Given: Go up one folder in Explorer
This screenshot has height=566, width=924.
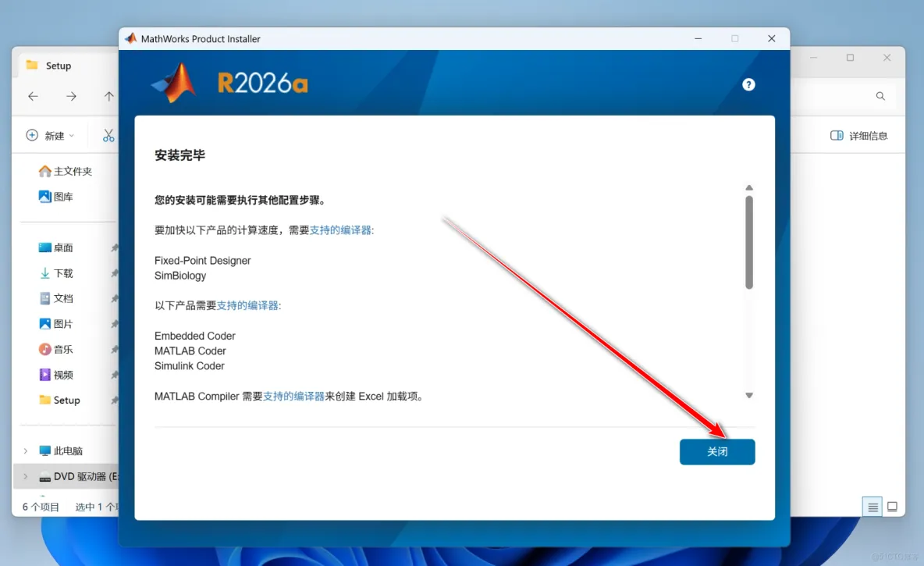Looking at the screenshot, I should click(109, 96).
